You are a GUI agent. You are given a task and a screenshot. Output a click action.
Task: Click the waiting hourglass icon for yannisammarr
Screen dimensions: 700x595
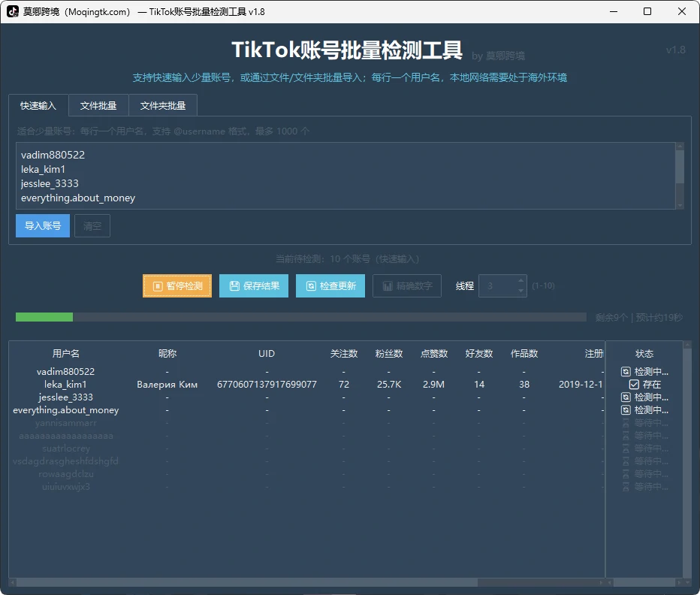(x=626, y=423)
